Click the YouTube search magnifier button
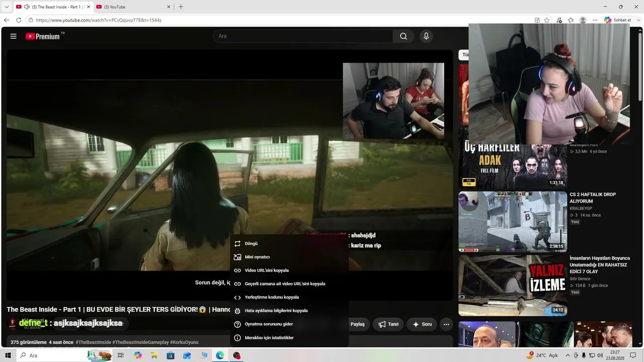644x362 pixels. tap(404, 36)
